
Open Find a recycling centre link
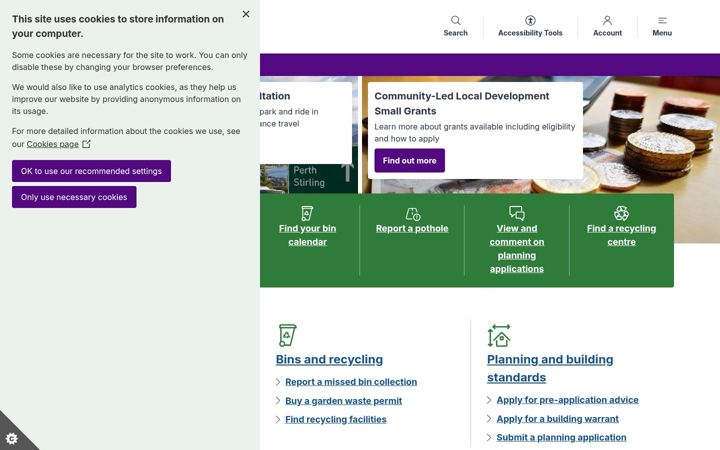621,235
